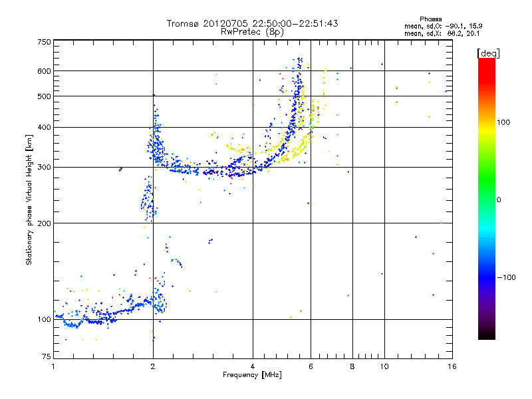The width and height of the screenshot is (532, 399).
Task: Click the -100 tick label beside colorbar
Action: coord(509,277)
